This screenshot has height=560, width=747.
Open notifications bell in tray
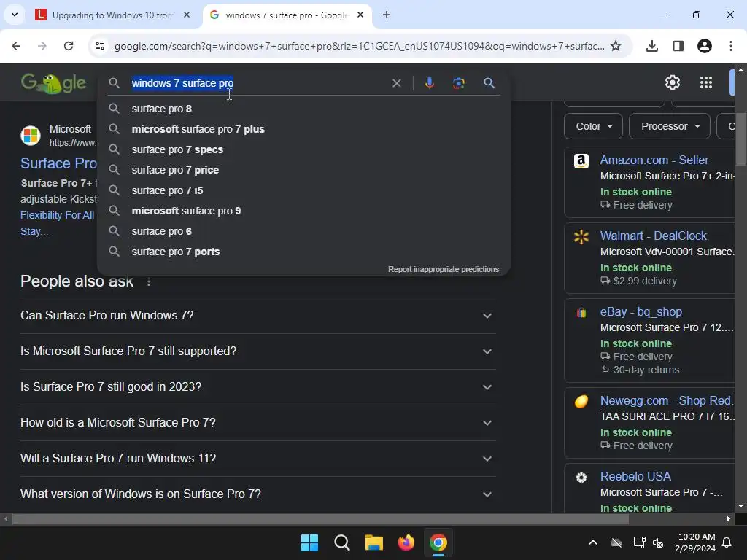pyautogui.click(x=727, y=542)
